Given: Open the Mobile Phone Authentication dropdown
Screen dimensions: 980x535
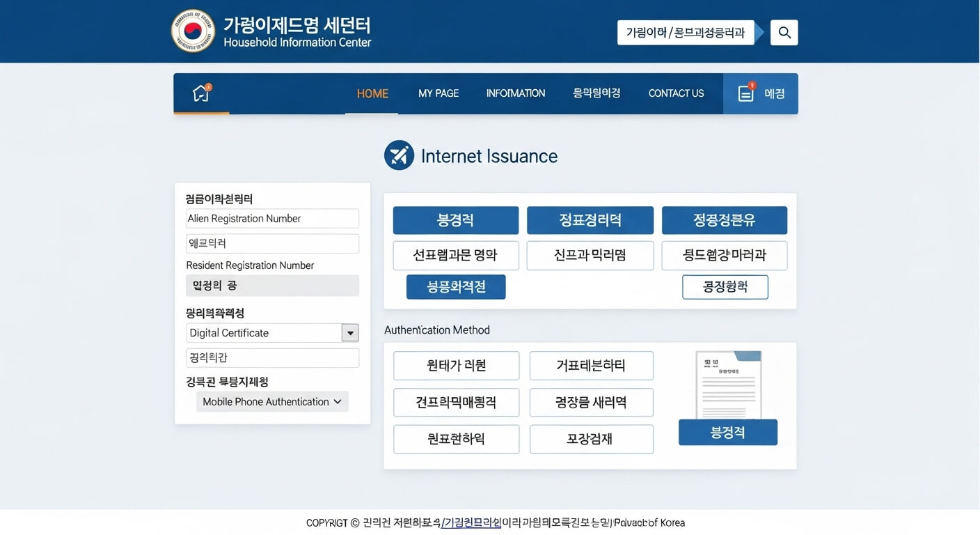Looking at the screenshot, I should [272, 401].
